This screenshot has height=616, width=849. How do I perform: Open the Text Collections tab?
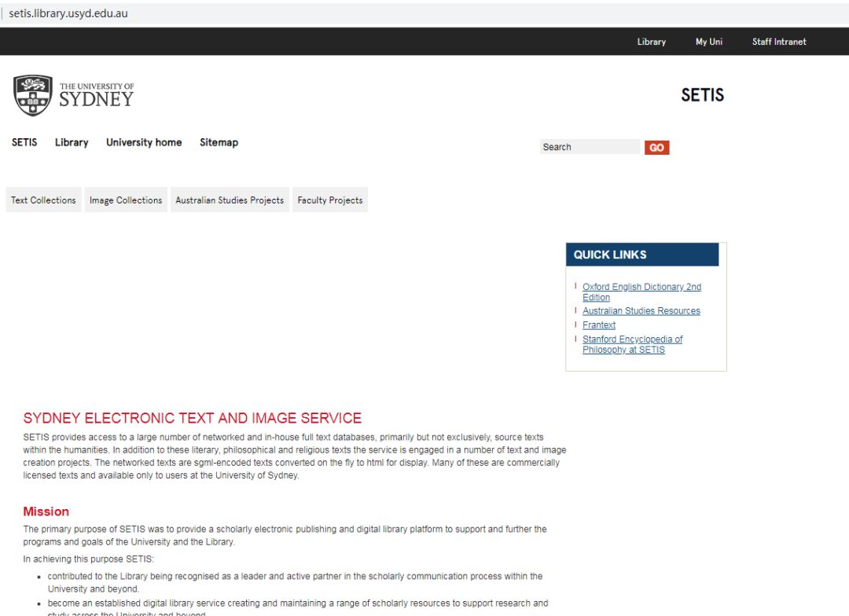point(44,200)
